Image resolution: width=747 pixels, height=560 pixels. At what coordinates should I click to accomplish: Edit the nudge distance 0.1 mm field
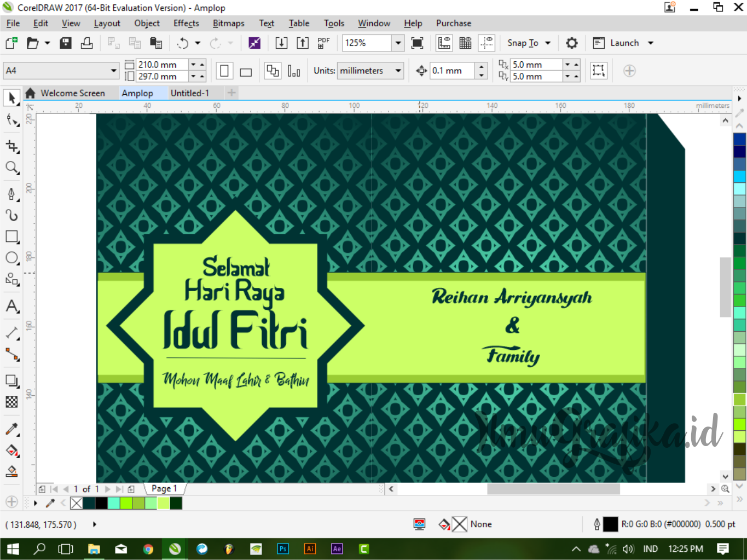[452, 71]
